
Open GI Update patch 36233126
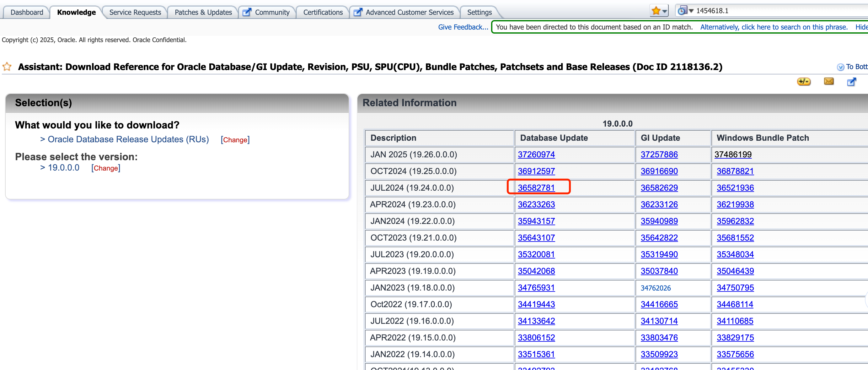click(659, 204)
